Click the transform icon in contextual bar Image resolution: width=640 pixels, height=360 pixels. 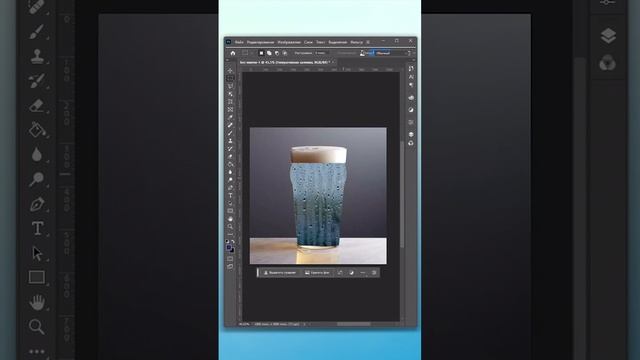(340, 273)
